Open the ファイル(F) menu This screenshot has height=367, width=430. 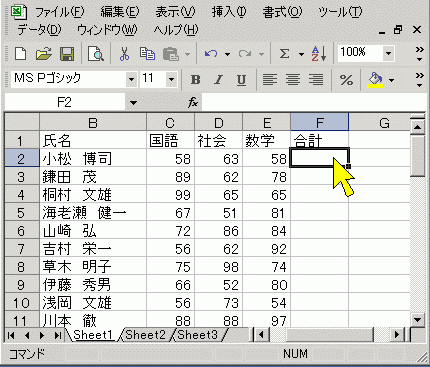point(60,12)
